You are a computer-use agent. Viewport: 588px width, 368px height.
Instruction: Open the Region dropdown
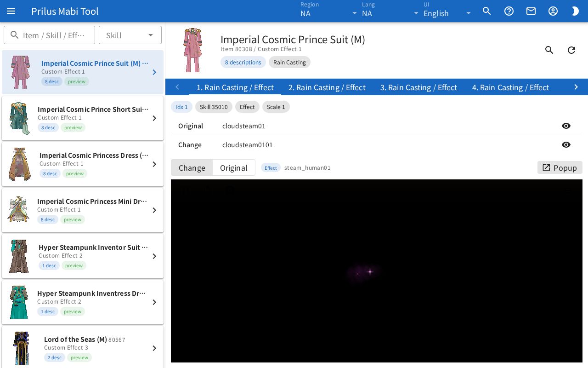pyautogui.click(x=329, y=11)
